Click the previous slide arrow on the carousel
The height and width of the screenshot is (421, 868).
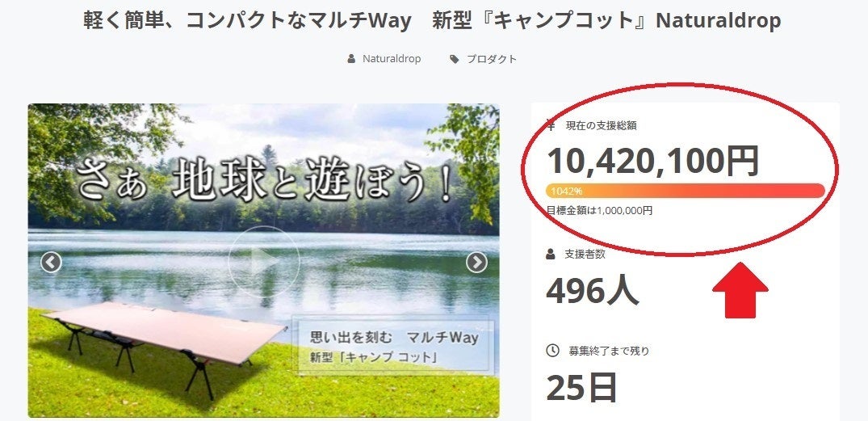tap(51, 263)
